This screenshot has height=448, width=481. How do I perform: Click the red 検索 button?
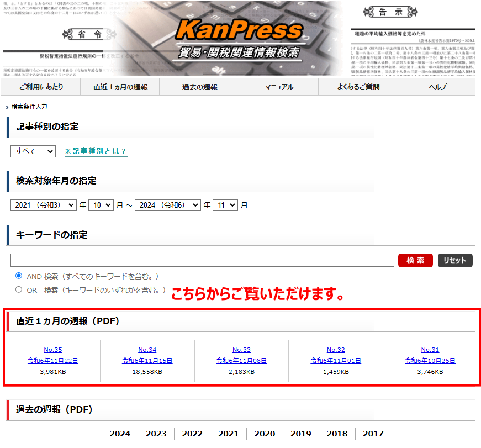tap(415, 260)
